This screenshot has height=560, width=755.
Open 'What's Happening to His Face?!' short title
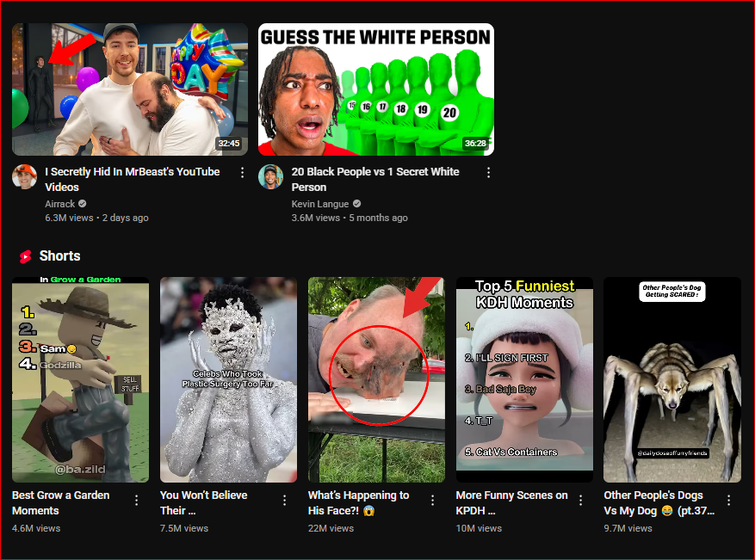(x=359, y=502)
